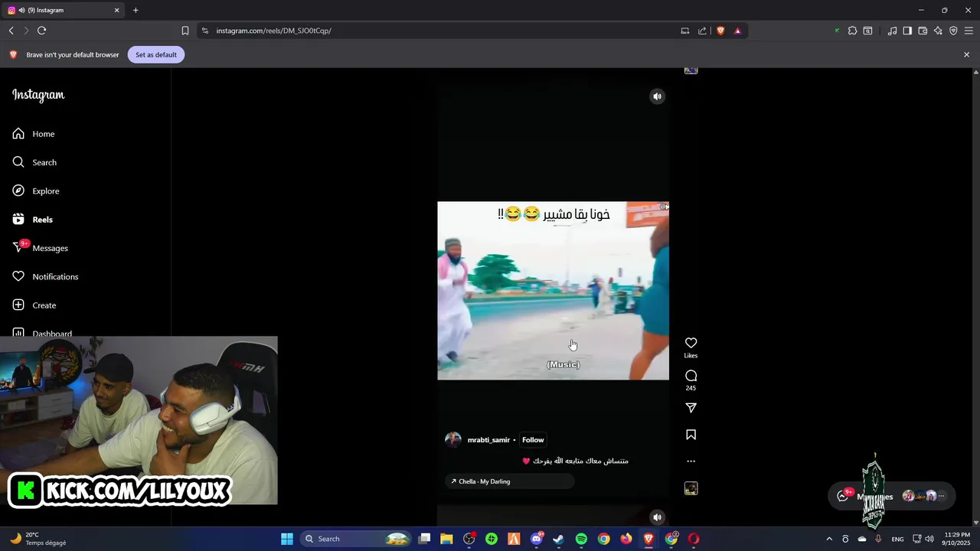Open Spotify from the taskbar
The image size is (980, 551).
point(581,539)
